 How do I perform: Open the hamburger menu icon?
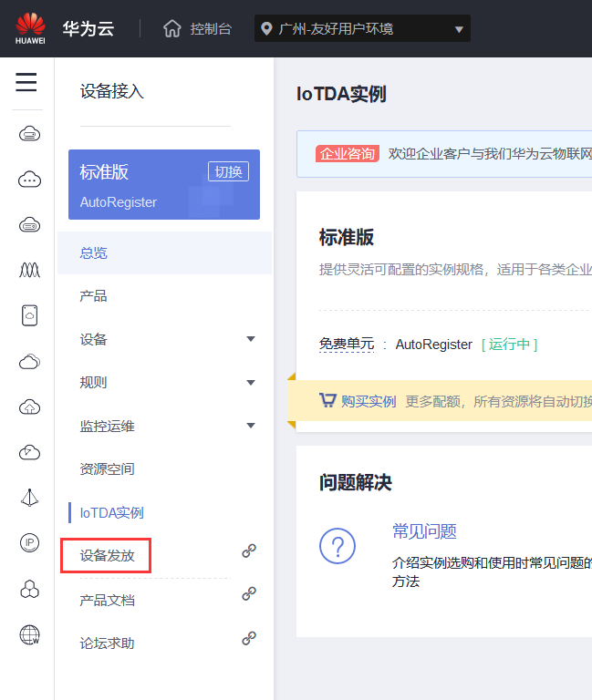pos(26,82)
